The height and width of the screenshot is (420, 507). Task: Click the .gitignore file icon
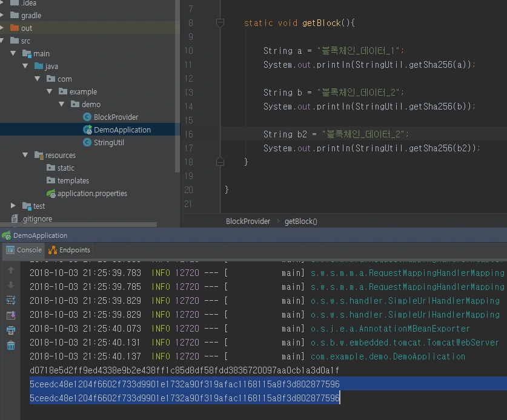pos(14,218)
